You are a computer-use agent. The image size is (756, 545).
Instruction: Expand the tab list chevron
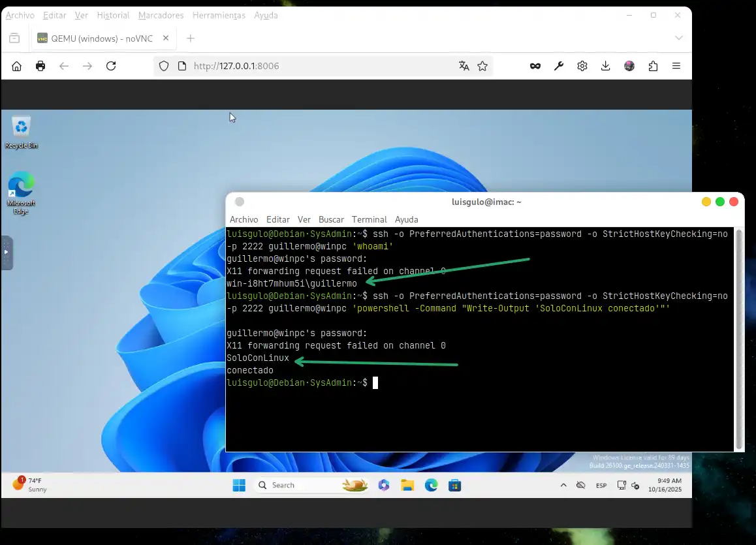click(679, 39)
